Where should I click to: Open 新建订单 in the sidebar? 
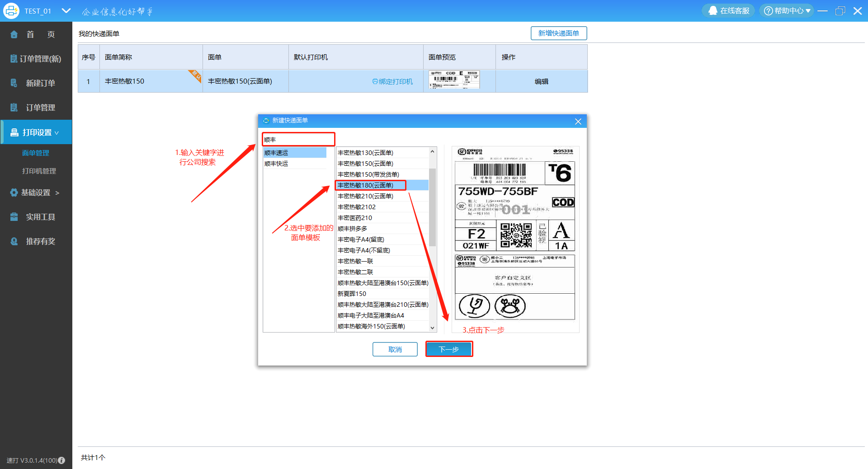point(36,83)
